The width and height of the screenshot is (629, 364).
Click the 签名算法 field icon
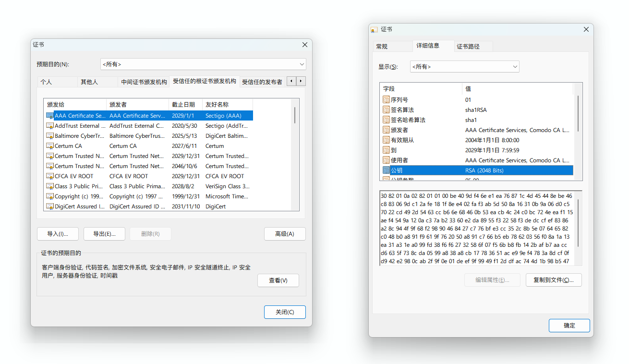(386, 110)
